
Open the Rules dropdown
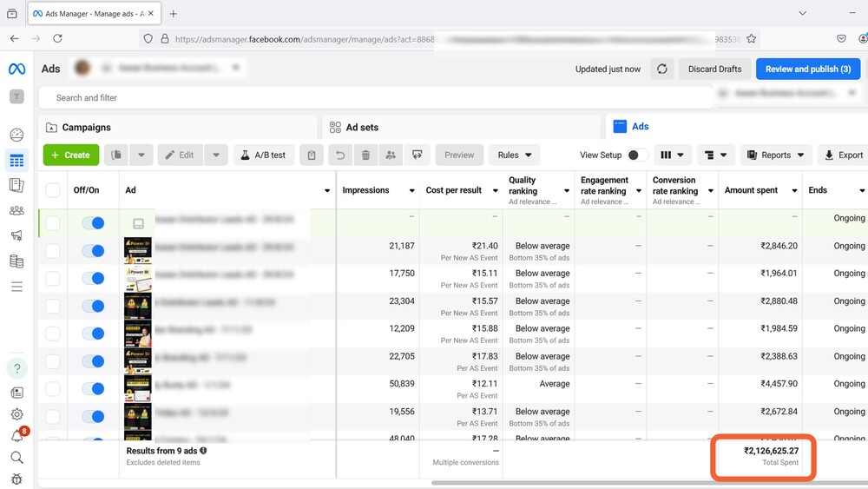click(514, 155)
